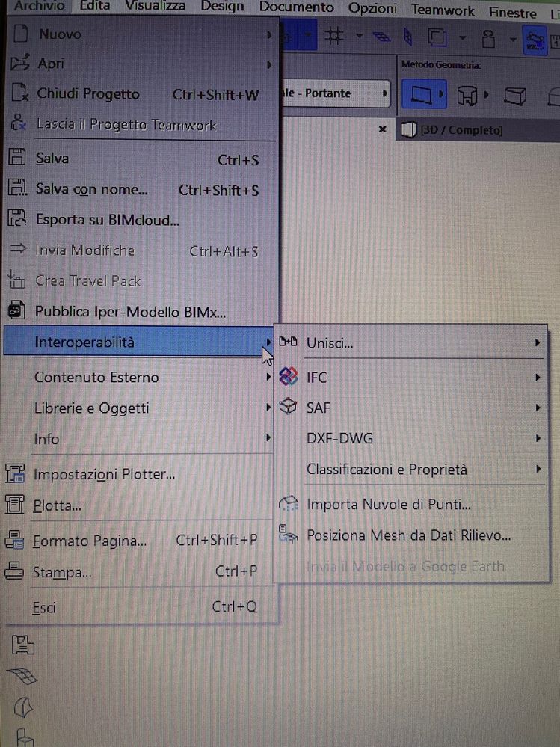Open the DXF-DWG submenu
560x747 pixels.
(411, 438)
